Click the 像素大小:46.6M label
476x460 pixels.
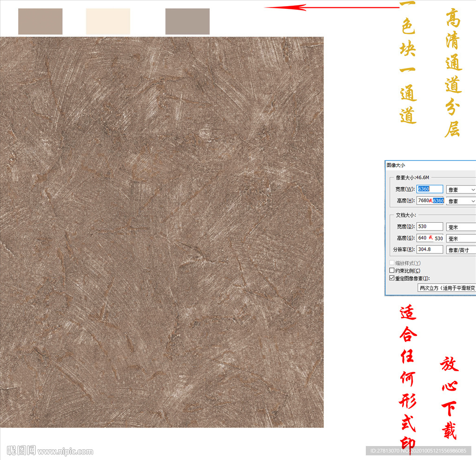tap(413, 177)
